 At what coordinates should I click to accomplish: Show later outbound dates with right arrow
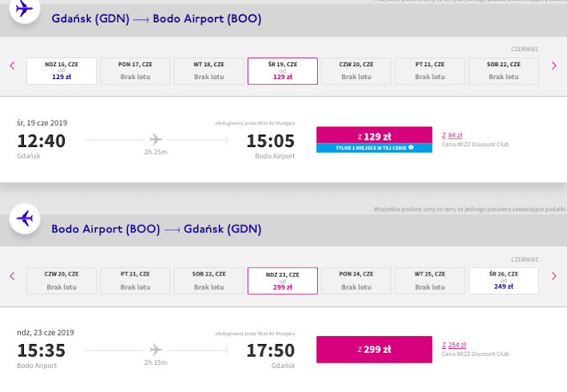pyautogui.click(x=553, y=65)
